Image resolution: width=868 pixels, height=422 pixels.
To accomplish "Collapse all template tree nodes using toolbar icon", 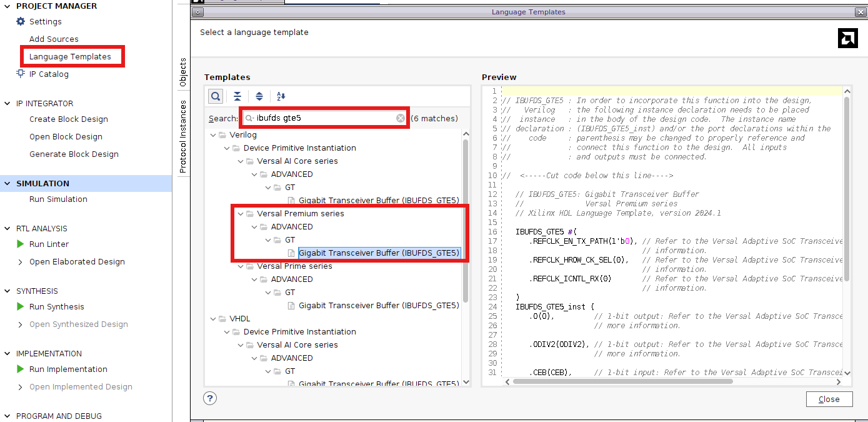I will (237, 96).
